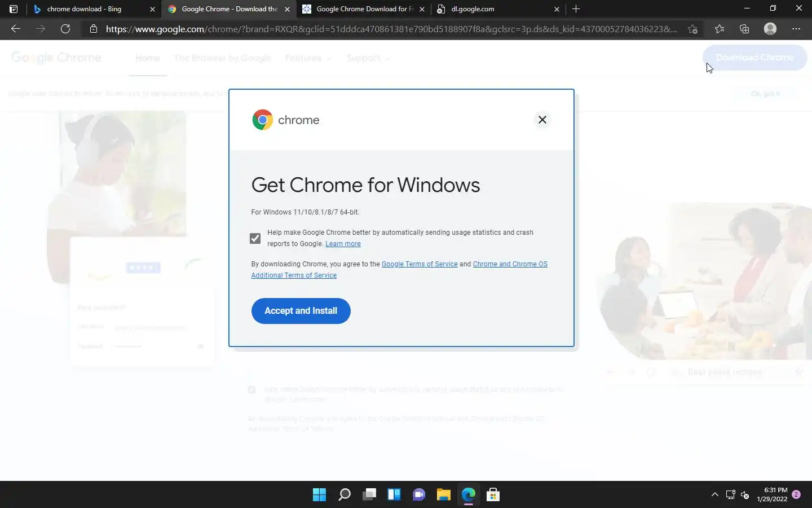
Task: Open the browser profile menu
Action: (770, 29)
